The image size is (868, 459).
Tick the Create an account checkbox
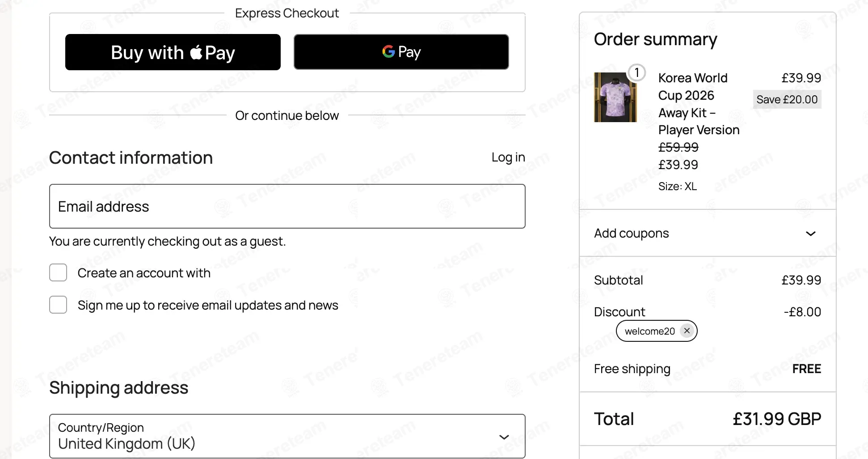click(58, 272)
